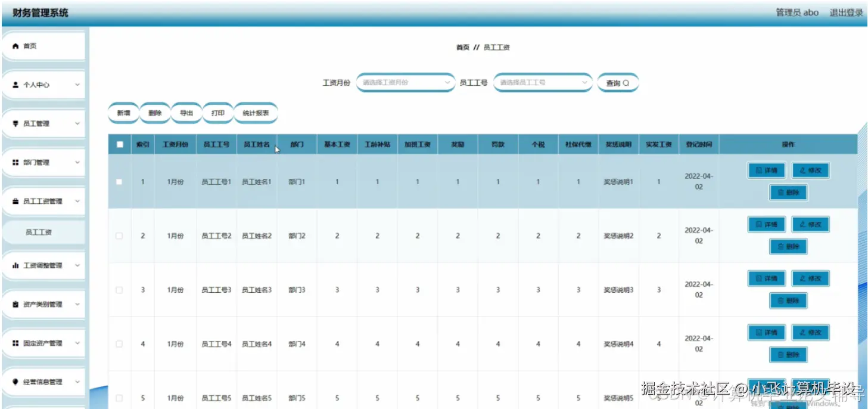
Task: Expand the 个人中心 chevron
Action: pyautogui.click(x=77, y=85)
